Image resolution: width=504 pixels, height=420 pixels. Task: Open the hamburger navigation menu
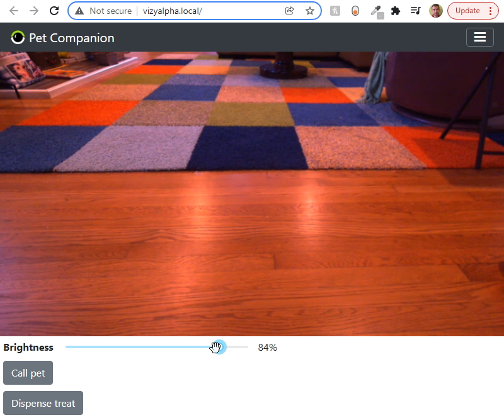(x=479, y=38)
